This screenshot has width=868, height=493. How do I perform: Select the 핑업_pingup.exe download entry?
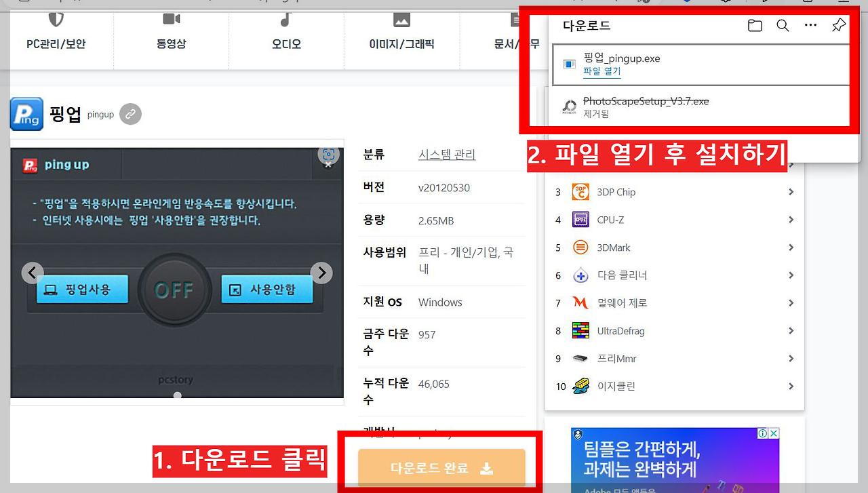pyautogui.click(x=701, y=64)
